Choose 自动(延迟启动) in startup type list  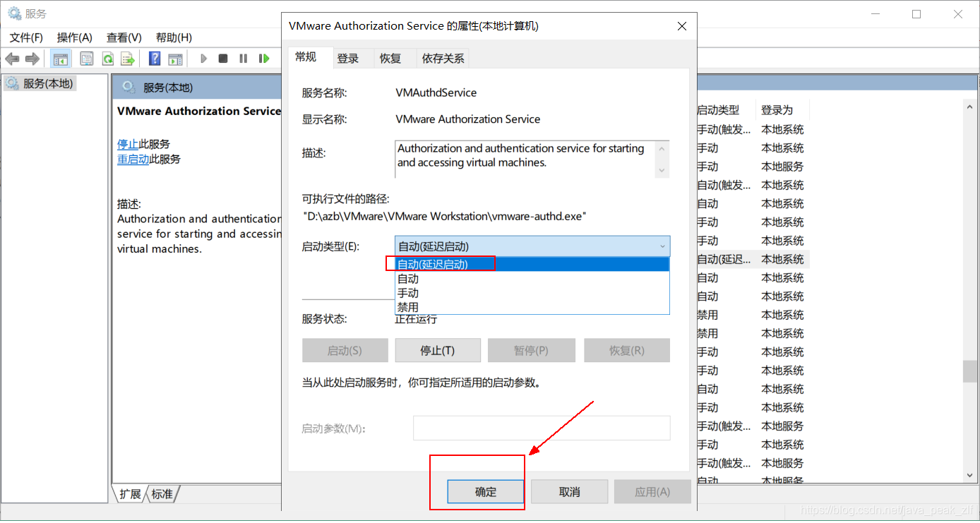coord(532,265)
